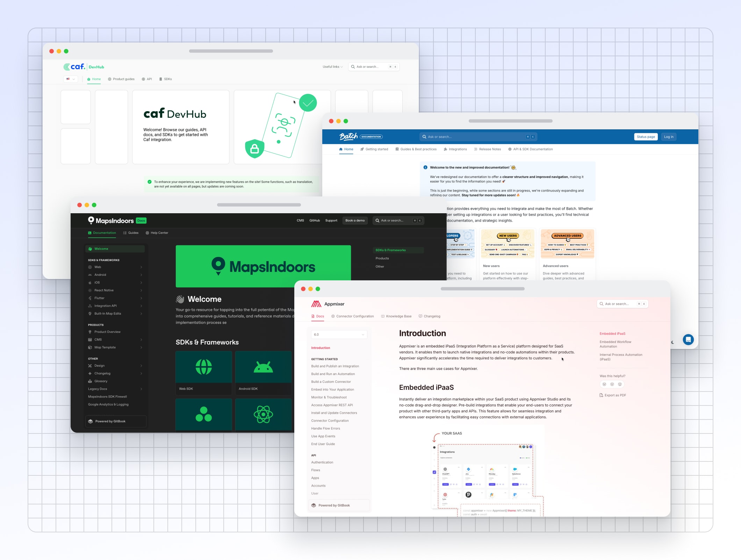Click the Ask or search field in Appmixer
The height and width of the screenshot is (560, 741).
click(x=623, y=304)
